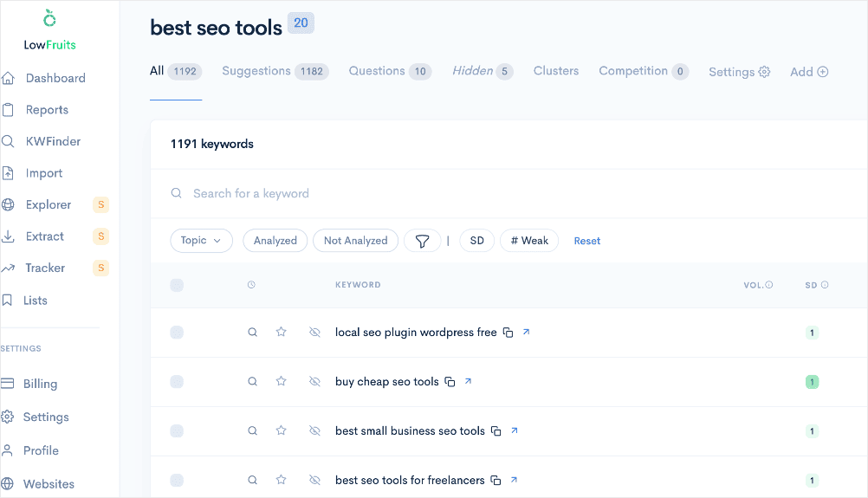This screenshot has height=498, width=868.
Task: Open the Settings gear tab
Action: [740, 72]
